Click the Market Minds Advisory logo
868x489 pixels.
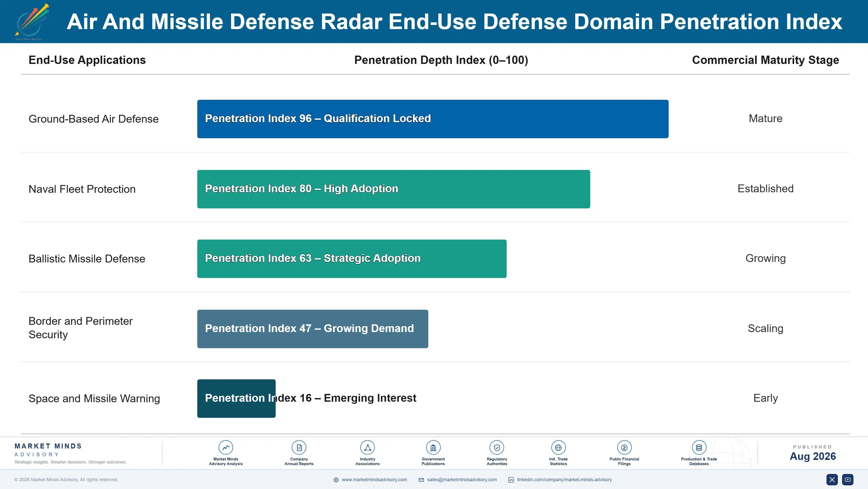tap(32, 22)
